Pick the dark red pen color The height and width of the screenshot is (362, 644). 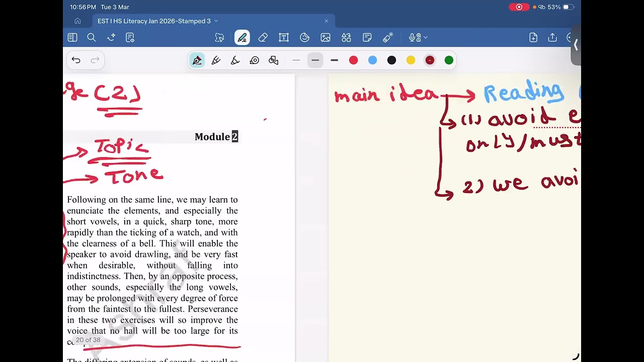tap(430, 60)
